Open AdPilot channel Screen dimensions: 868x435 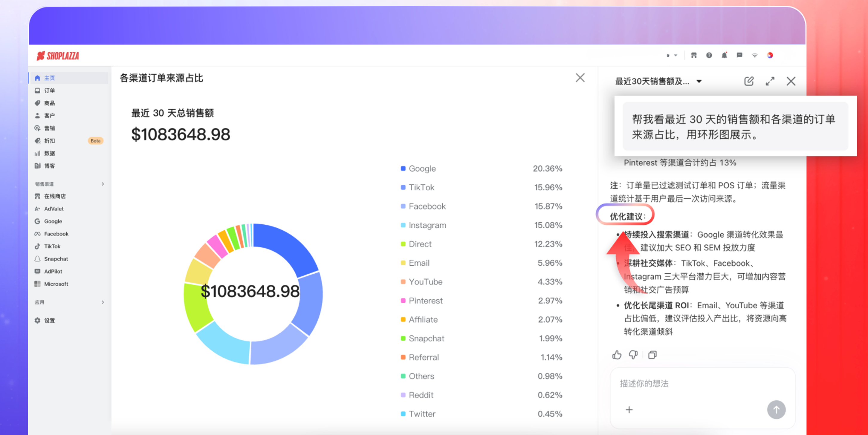click(69, 271)
